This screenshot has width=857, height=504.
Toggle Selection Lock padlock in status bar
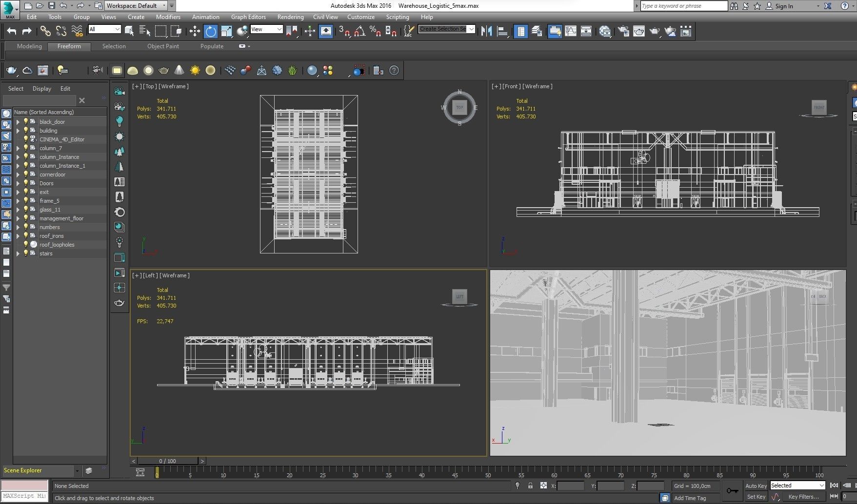pos(530,485)
